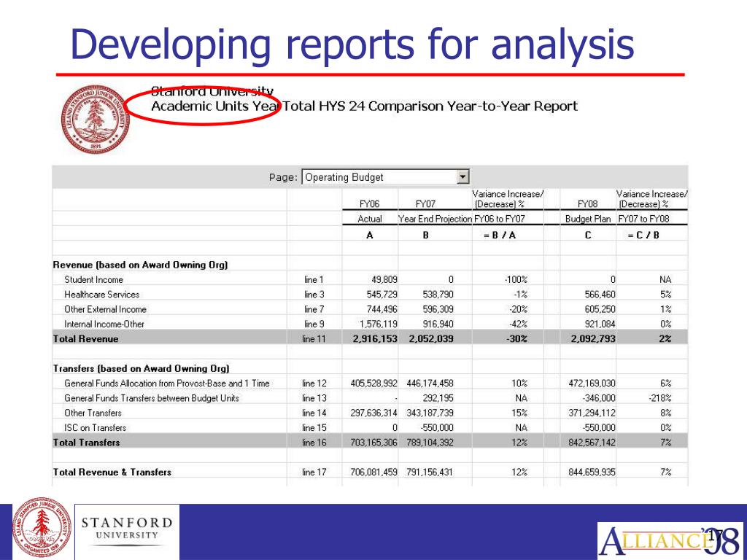Click the 'Total Revenue & Transfers' row label
The width and height of the screenshot is (747, 560).
tap(112, 472)
